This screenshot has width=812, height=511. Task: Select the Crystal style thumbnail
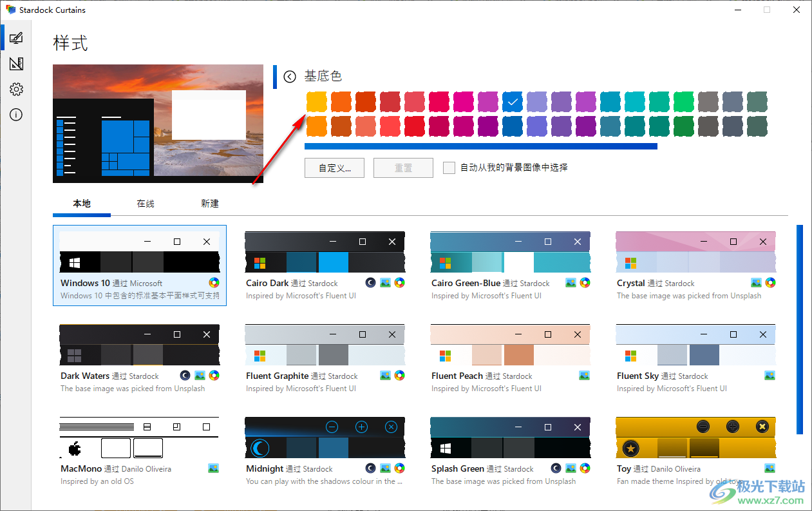[x=695, y=251]
